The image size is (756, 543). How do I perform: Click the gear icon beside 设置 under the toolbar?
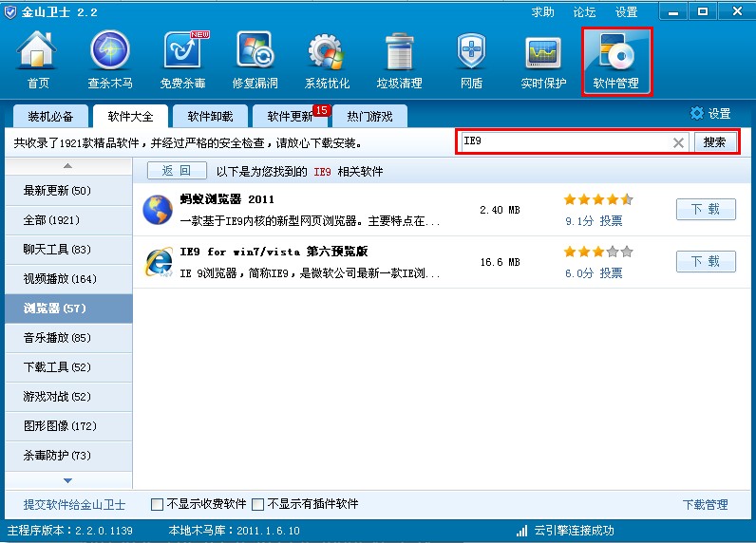(x=697, y=113)
